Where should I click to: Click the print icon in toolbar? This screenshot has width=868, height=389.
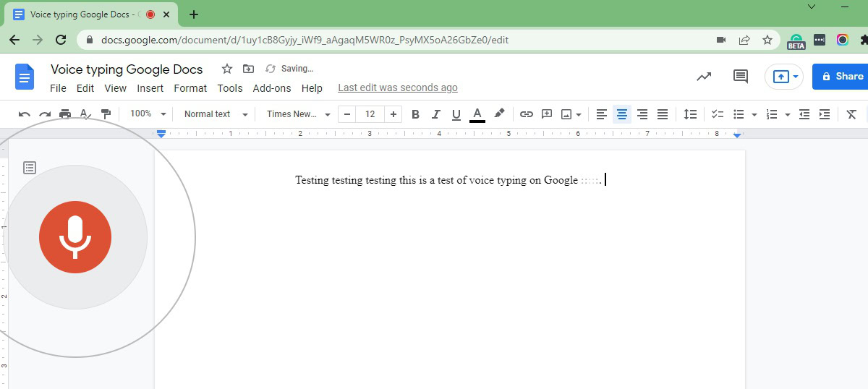(x=65, y=114)
